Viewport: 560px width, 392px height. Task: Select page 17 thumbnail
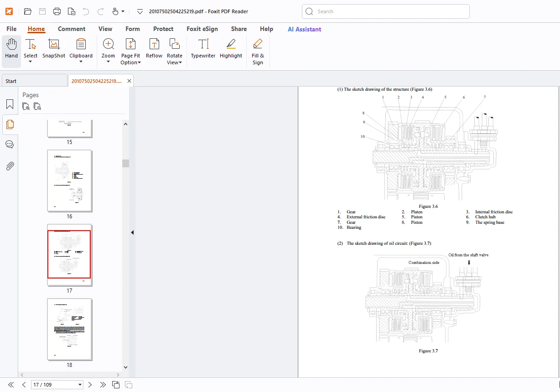click(69, 254)
